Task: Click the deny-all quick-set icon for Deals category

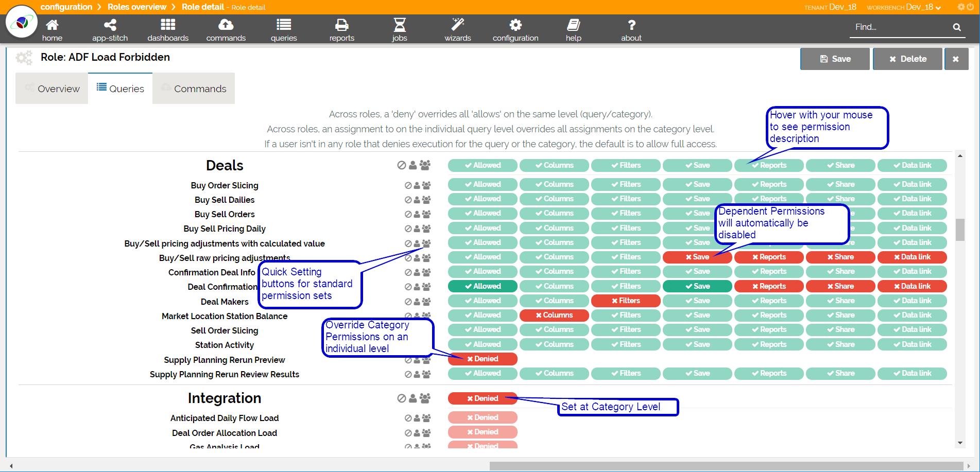Action: 402,165
